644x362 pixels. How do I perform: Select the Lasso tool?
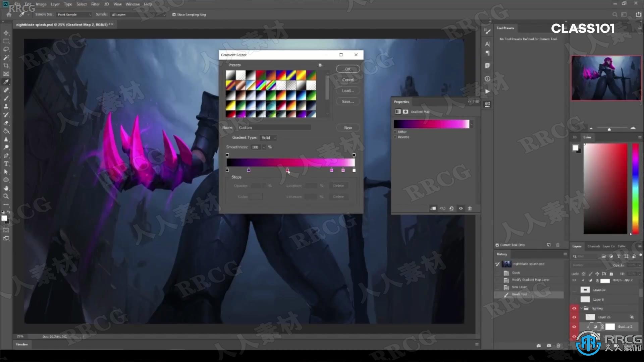[x=6, y=49]
